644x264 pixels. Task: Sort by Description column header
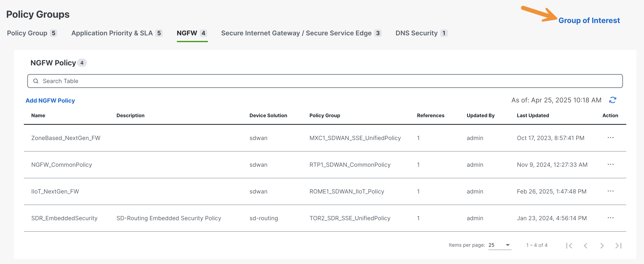pyautogui.click(x=130, y=115)
